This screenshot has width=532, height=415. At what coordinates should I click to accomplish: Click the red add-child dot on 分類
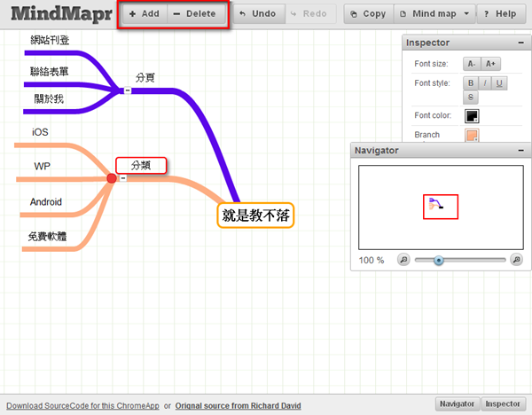[x=112, y=178]
